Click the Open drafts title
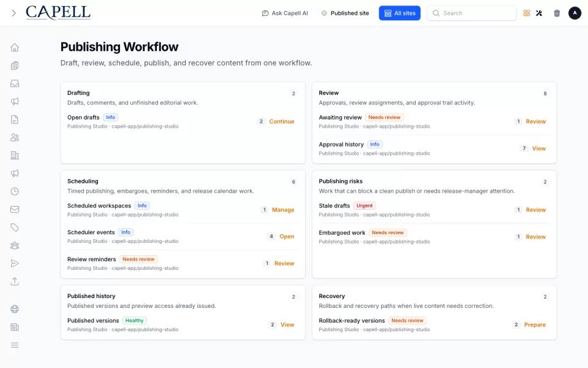The height and width of the screenshot is (368, 588). pos(83,118)
